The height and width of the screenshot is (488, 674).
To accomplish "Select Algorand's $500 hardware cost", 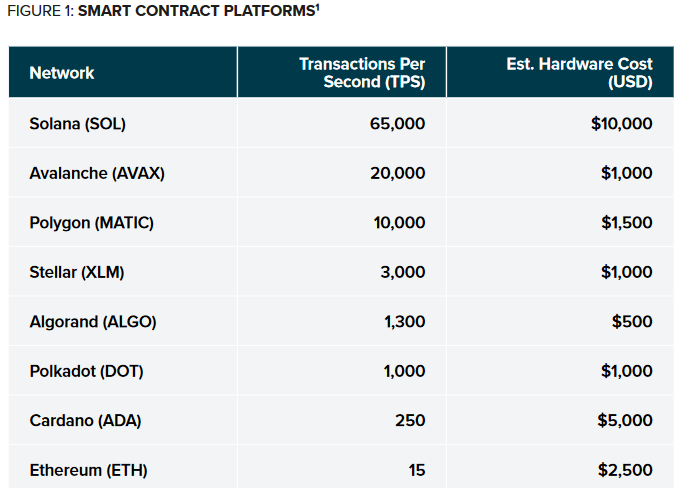I will tap(633, 322).
